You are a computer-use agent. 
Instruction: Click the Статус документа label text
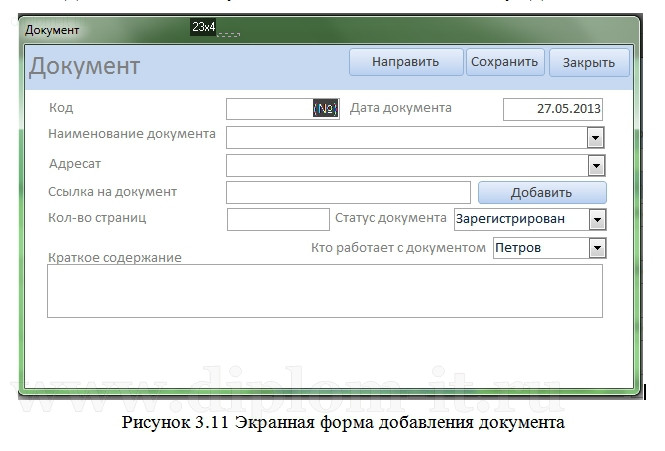(390, 218)
